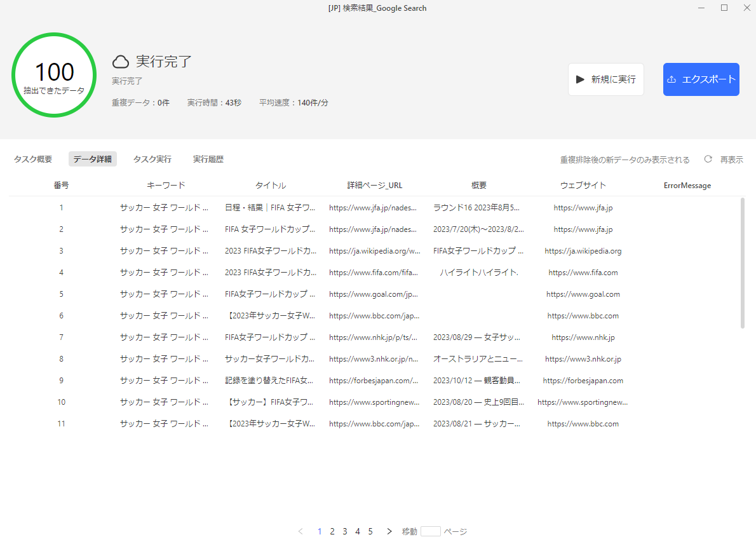Click the https://www.goal.com website cell

(x=583, y=294)
